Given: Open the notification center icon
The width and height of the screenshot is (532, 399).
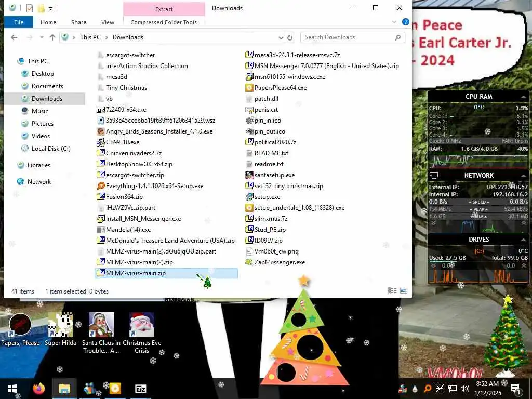Looking at the screenshot, I should (x=515, y=389).
